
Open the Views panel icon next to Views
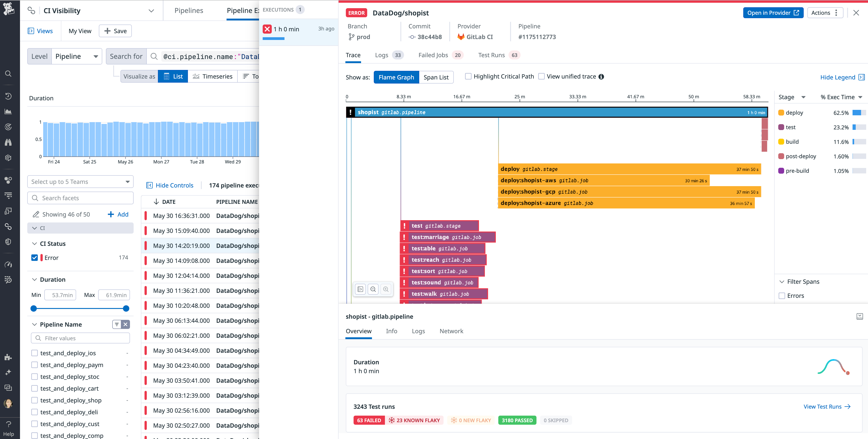(31, 31)
